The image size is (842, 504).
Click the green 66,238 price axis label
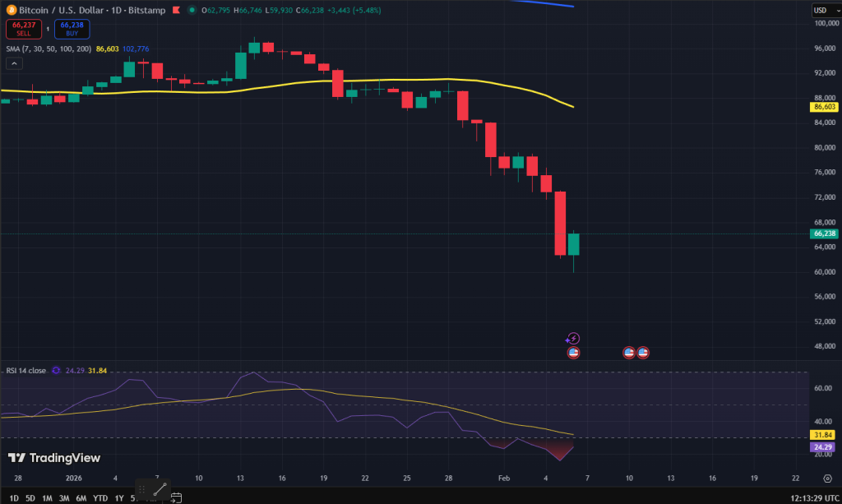click(x=824, y=234)
